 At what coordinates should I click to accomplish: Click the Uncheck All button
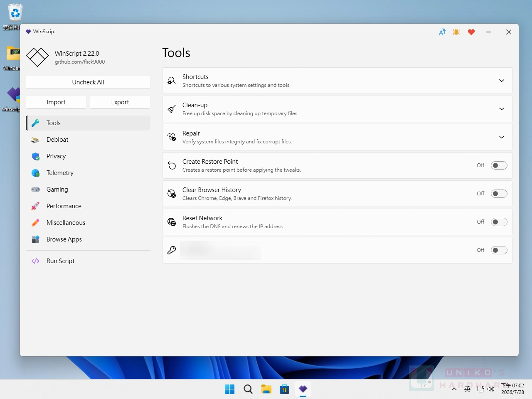[88, 82]
